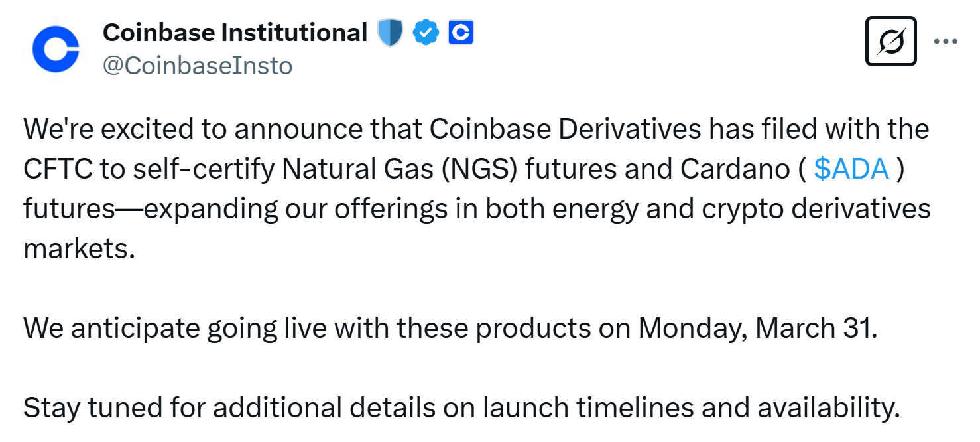The height and width of the screenshot is (442, 980).
Task: Open the three-dot more options menu
Action: pos(946,41)
